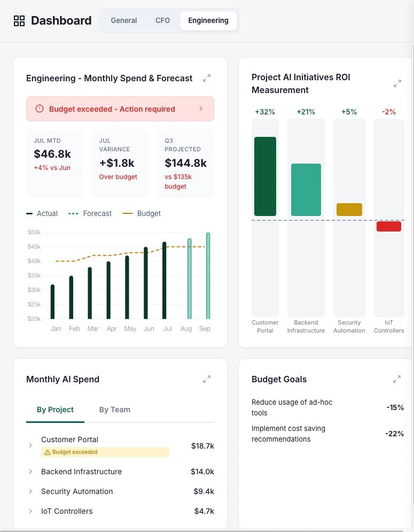This screenshot has width=414, height=532.
Task: Click the alert circle icon in budget banner
Action: coord(40,109)
